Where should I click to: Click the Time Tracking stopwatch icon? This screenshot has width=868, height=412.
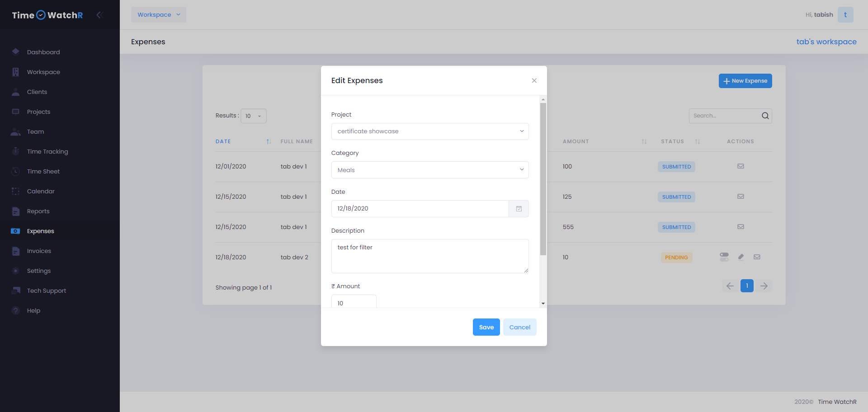point(16,151)
